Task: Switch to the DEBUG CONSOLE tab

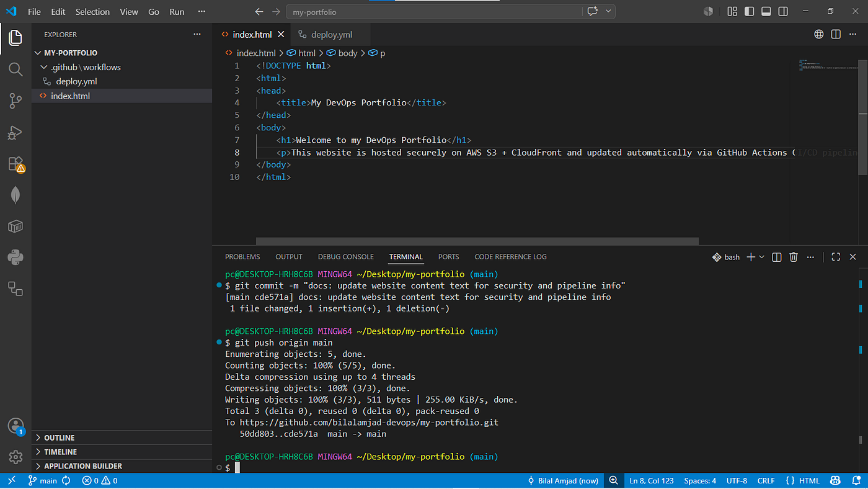Action: coord(346,257)
